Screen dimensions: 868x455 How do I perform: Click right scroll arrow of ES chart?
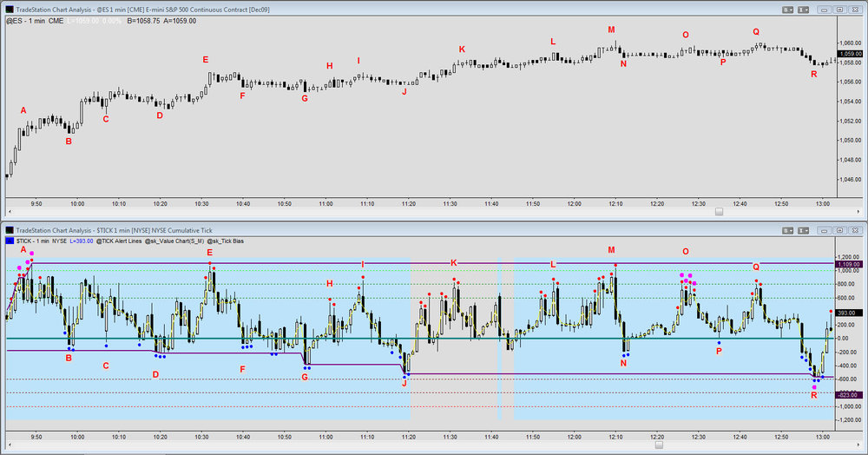[858, 212]
